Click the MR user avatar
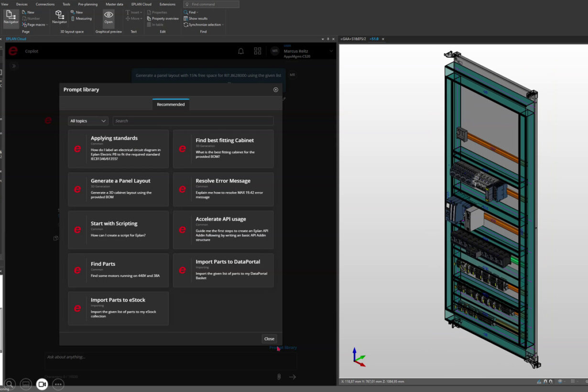Viewport: 588px width, 392px height. pos(274,51)
